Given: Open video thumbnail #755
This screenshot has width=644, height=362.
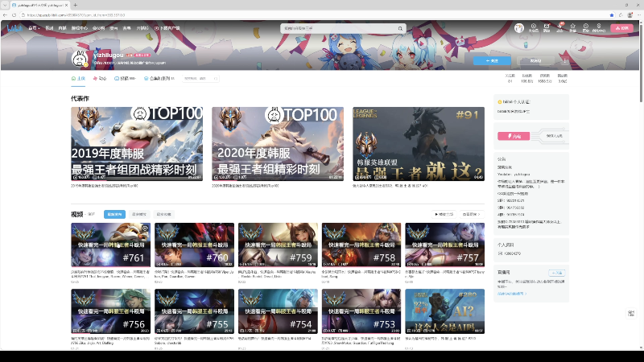Looking at the screenshot, I should point(194,311).
